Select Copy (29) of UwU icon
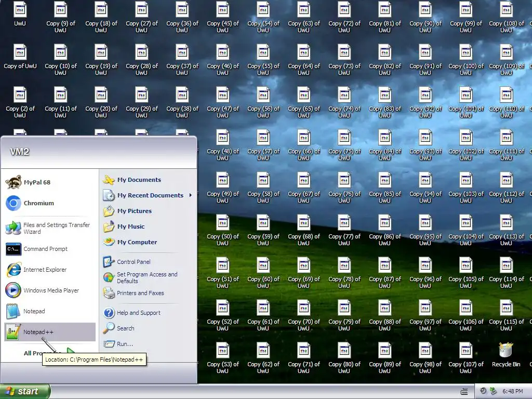The width and height of the screenshot is (532, 399). pos(141,102)
